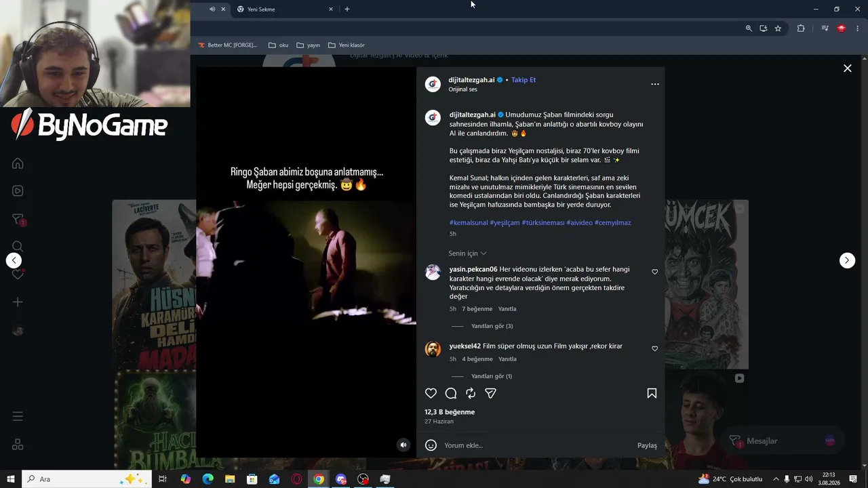The width and height of the screenshot is (868, 488).
Task: Open the Yeni klasör bookmarks folder
Action: coord(346,45)
